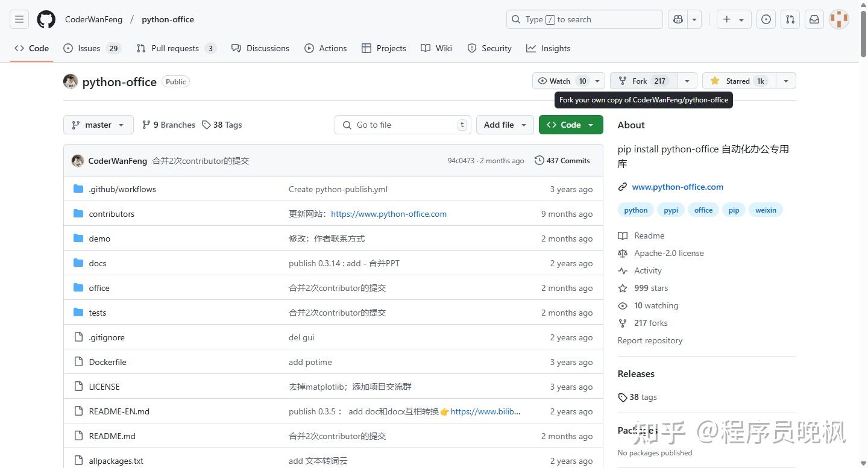Fork the python-office repository
This screenshot has height=468, width=868.
[641, 80]
